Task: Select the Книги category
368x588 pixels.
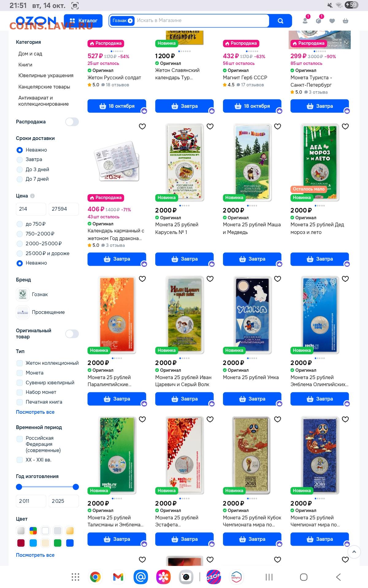Action: click(x=25, y=65)
